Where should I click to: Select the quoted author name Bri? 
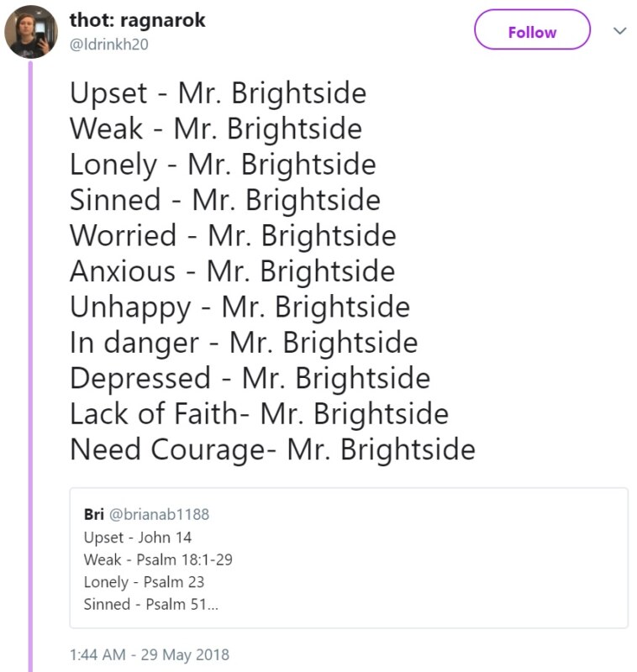(94, 514)
